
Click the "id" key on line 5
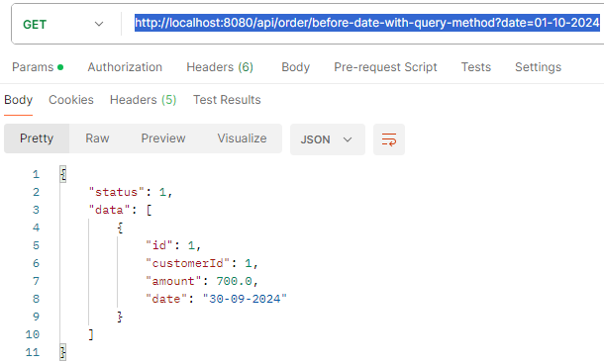point(159,245)
